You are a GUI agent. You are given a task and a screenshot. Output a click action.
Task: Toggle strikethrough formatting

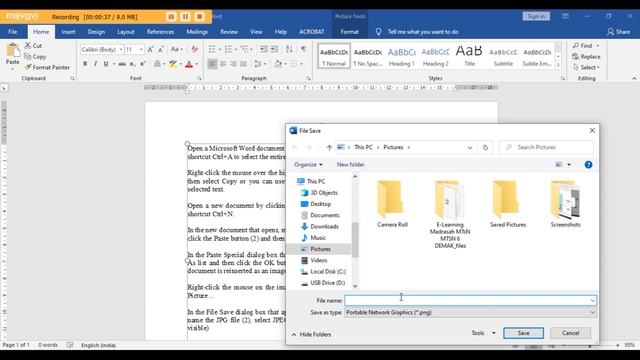click(122, 64)
